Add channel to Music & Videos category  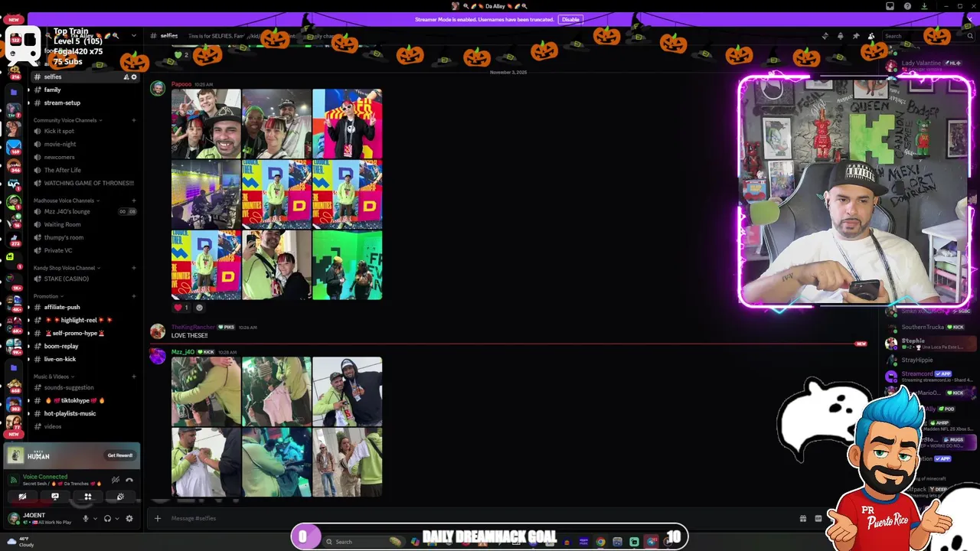[133, 377]
